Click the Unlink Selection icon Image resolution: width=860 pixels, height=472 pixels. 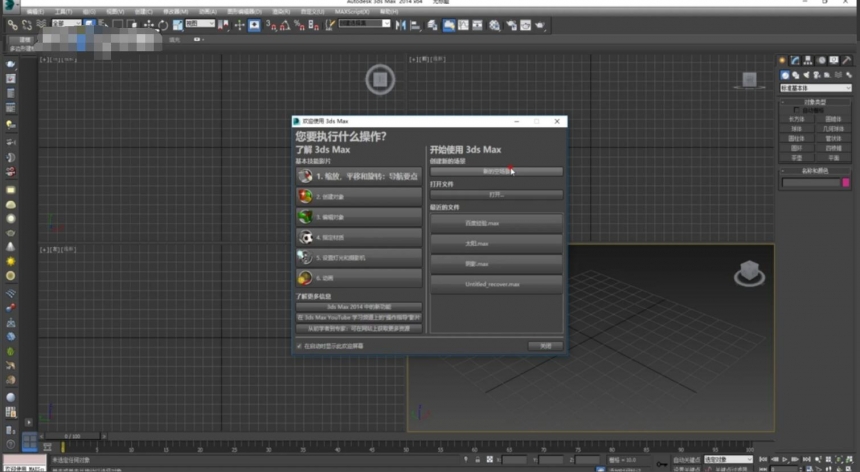pos(27,25)
